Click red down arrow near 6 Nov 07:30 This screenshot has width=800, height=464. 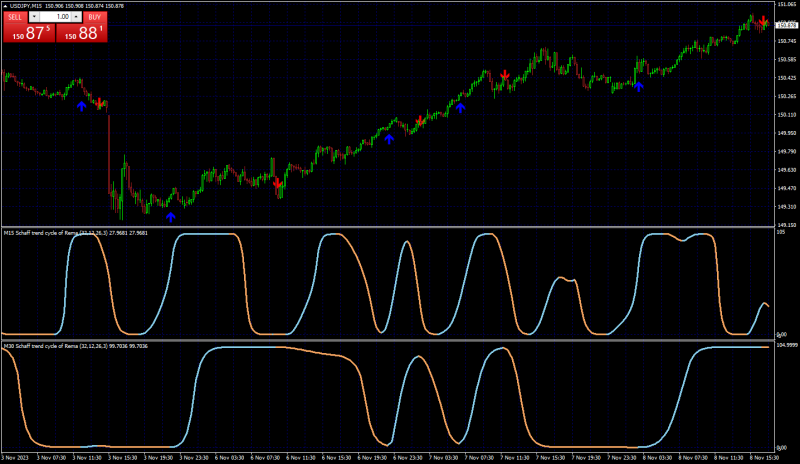coord(277,183)
